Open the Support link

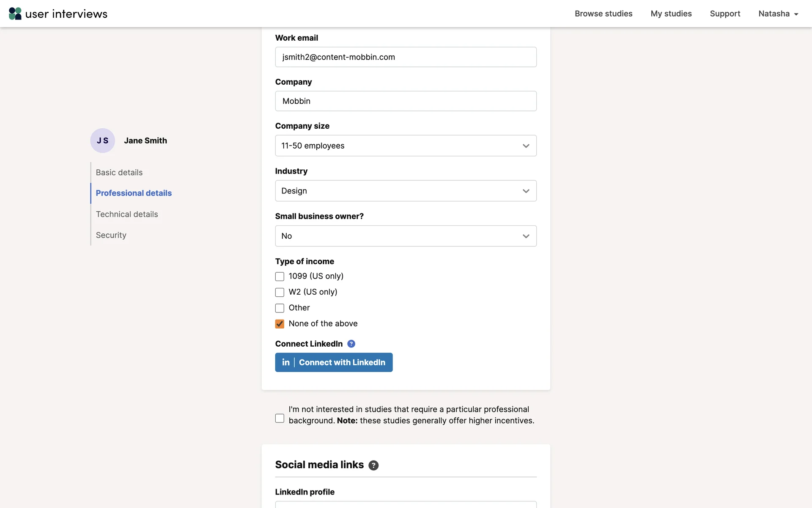[725, 14]
